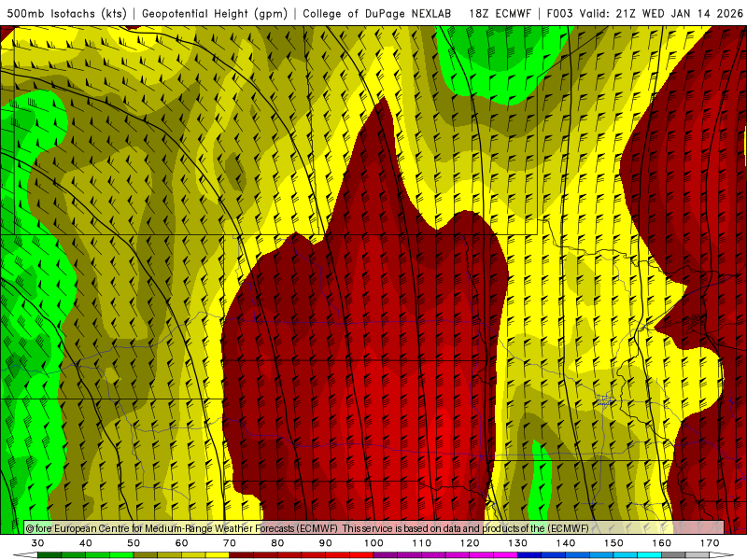The height and width of the screenshot is (560, 747).
Task: Click the '18Z ECMWF' model run label
Action: coord(500,13)
